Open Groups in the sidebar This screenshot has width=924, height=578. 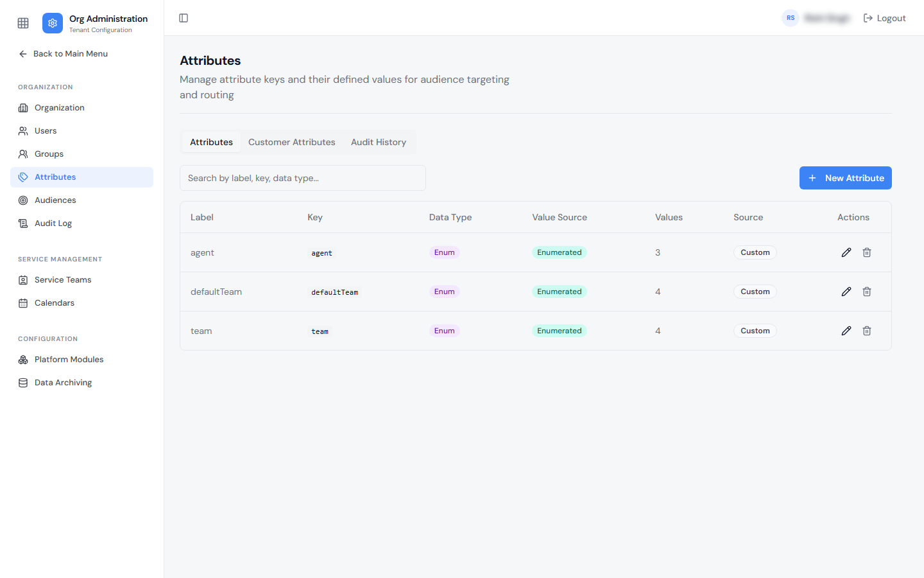[x=81, y=154]
